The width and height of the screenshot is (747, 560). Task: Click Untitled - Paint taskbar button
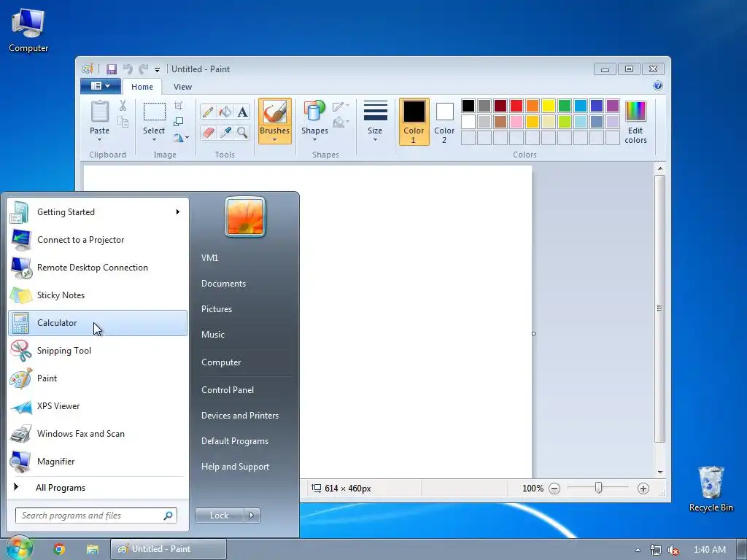click(x=169, y=549)
